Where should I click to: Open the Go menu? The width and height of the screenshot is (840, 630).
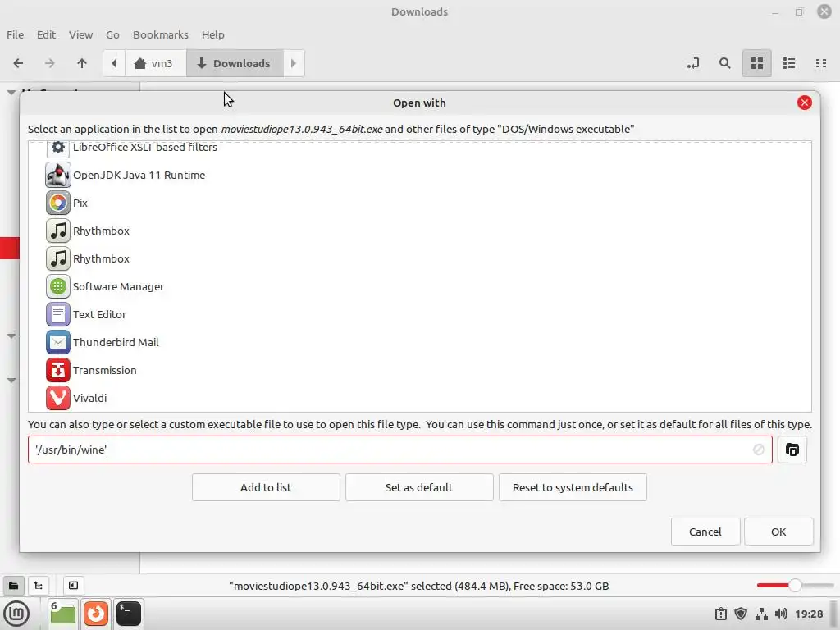(x=112, y=34)
